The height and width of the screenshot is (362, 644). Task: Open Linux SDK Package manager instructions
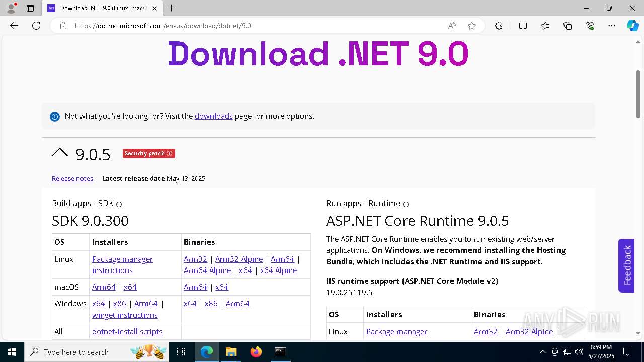click(x=122, y=265)
